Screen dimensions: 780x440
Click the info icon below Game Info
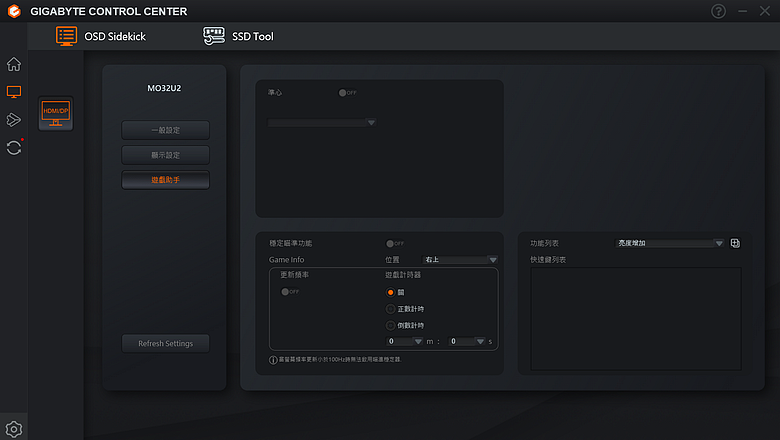273,360
